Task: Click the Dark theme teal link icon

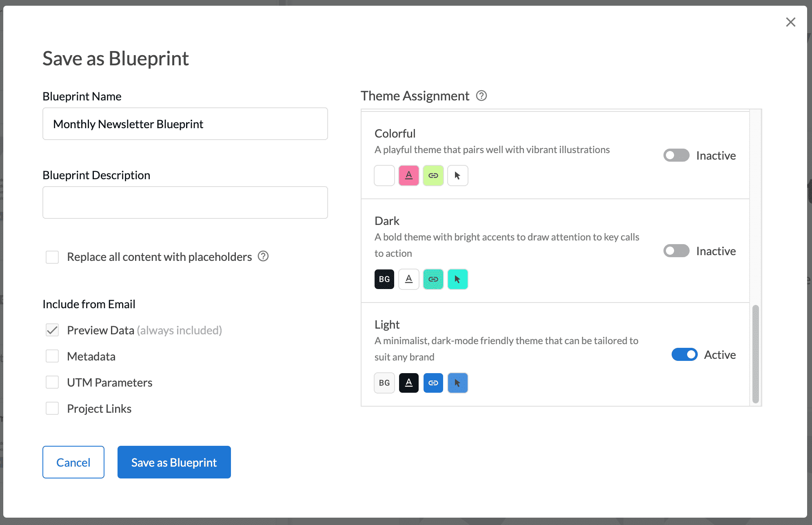Action: [433, 279]
